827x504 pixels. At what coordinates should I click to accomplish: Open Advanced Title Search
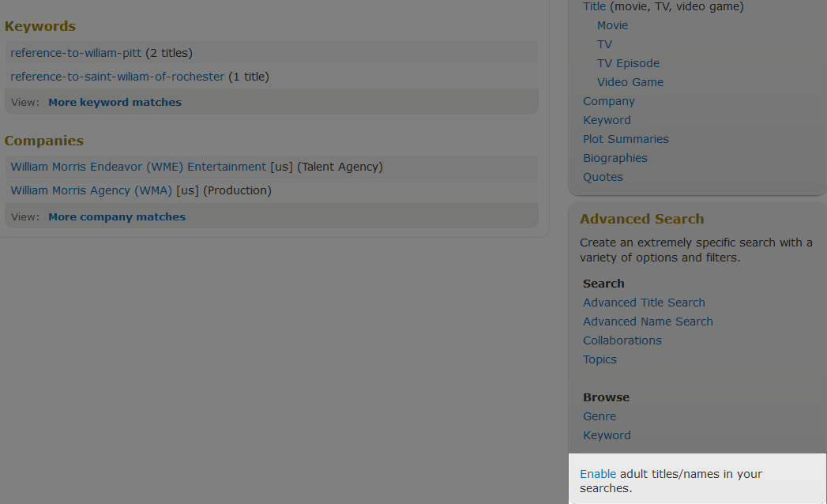[644, 303]
